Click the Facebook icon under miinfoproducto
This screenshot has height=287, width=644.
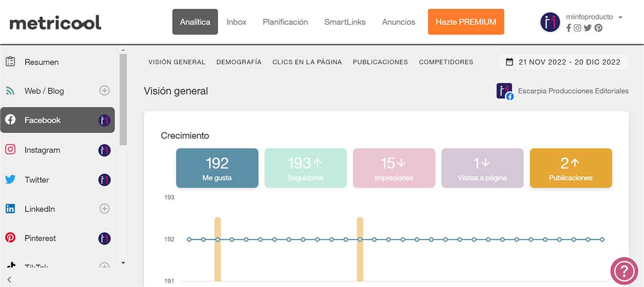[569, 28]
